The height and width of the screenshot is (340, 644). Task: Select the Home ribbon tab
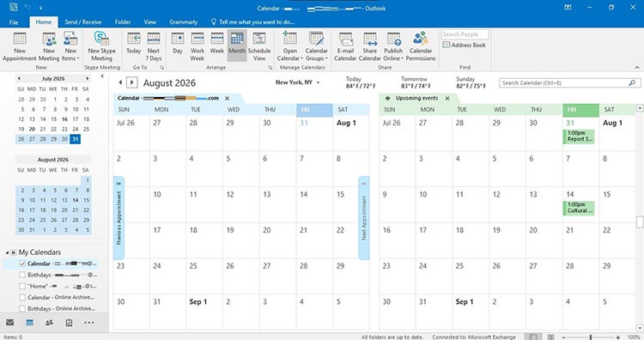44,22
